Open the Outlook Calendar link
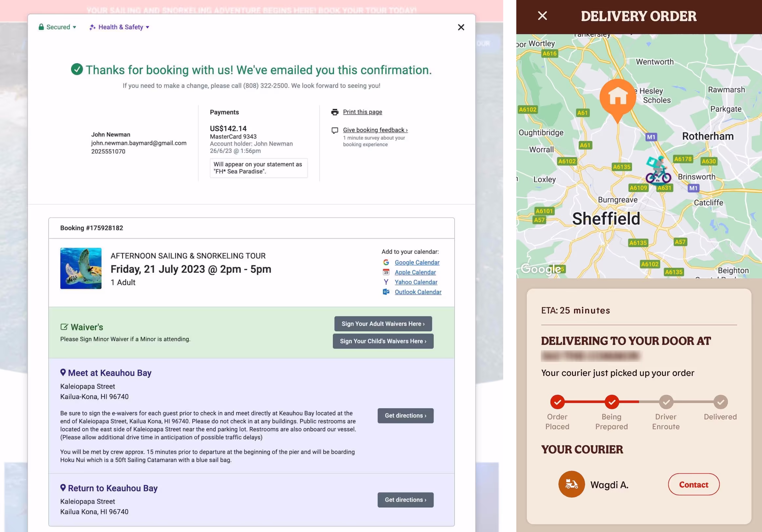This screenshot has height=532, width=762. click(418, 292)
